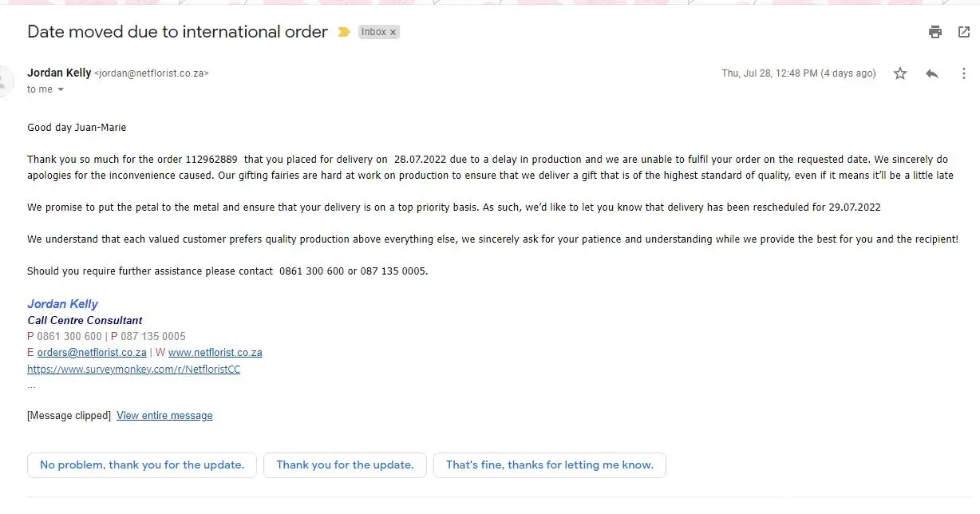Open email in new window icon
The image size is (980, 514).
click(x=964, y=32)
